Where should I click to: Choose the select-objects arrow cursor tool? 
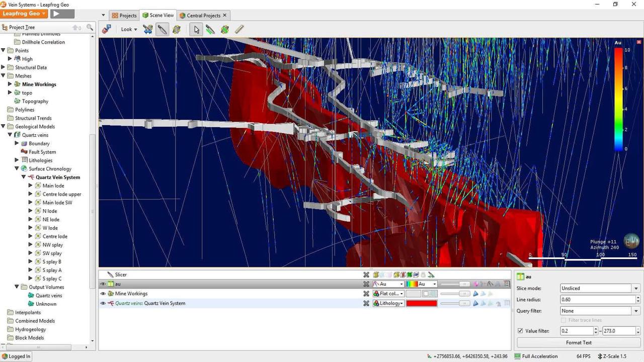pos(196,29)
